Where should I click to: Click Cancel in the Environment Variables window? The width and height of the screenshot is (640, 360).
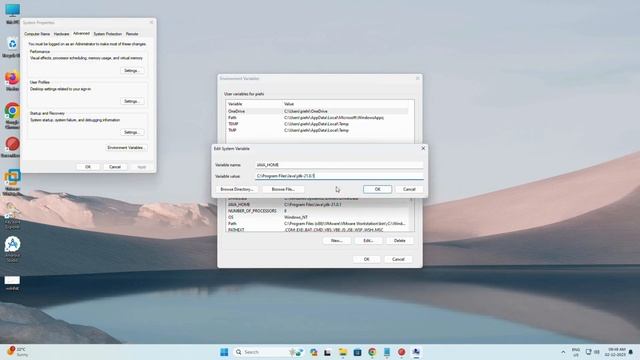pyautogui.click(x=398, y=260)
